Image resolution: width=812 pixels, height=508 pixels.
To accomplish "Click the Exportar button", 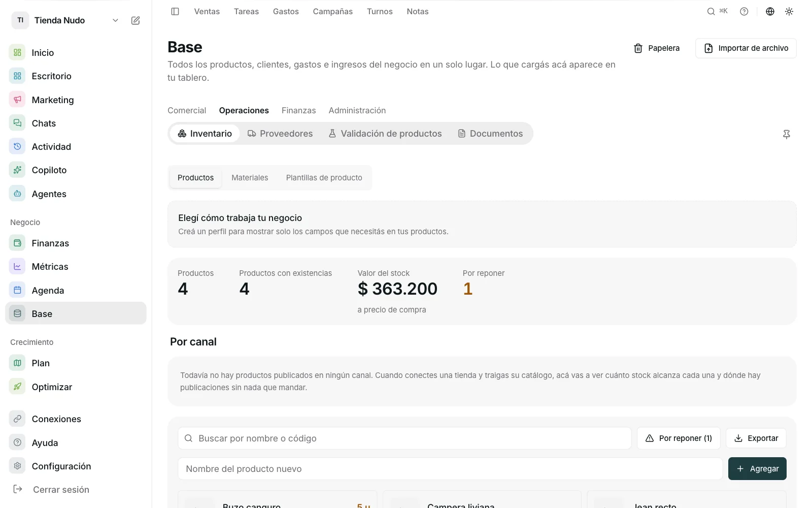I will pyautogui.click(x=756, y=438).
